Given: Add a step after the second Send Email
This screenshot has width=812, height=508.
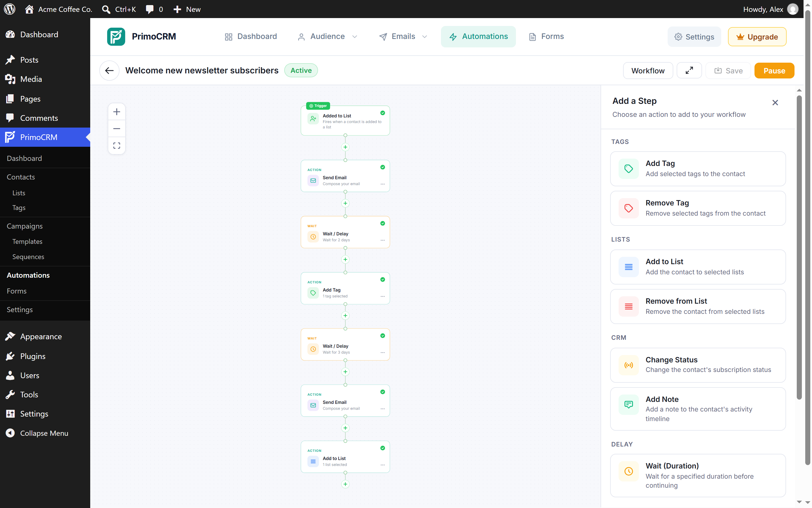Looking at the screenshot, I should pos(345,428).
